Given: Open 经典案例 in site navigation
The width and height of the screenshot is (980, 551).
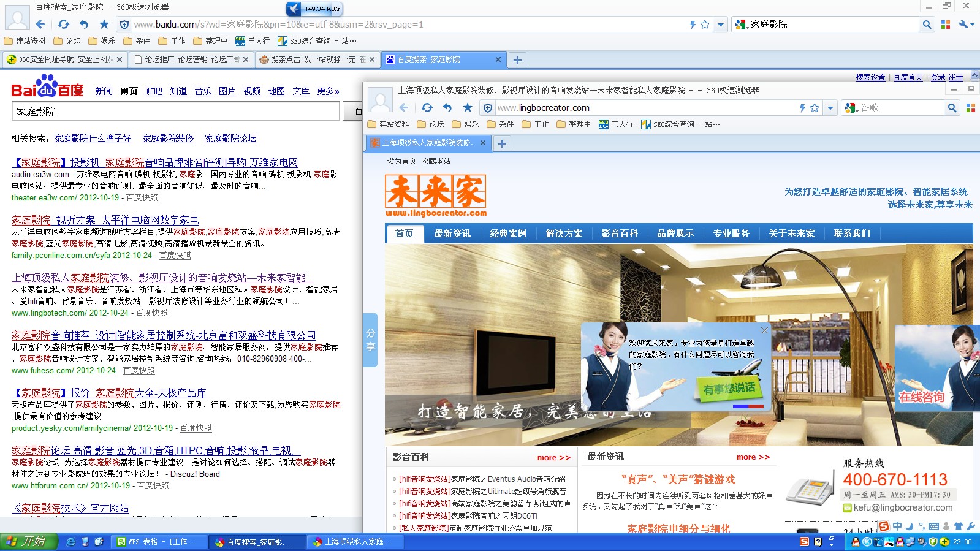Looking at the screenshot, I should [x=508, y=234].
